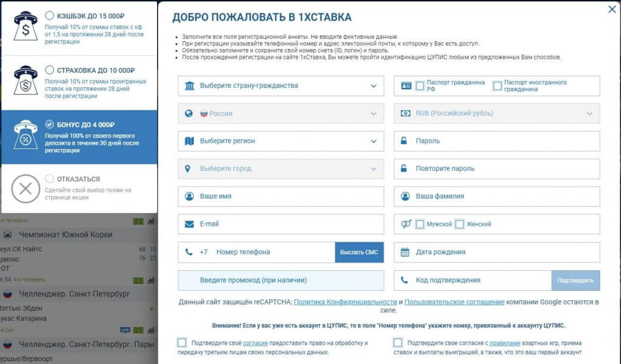Click the Подтвердить button
The image size is (621, 364).
pyautogui.click(x=576, y=280)
